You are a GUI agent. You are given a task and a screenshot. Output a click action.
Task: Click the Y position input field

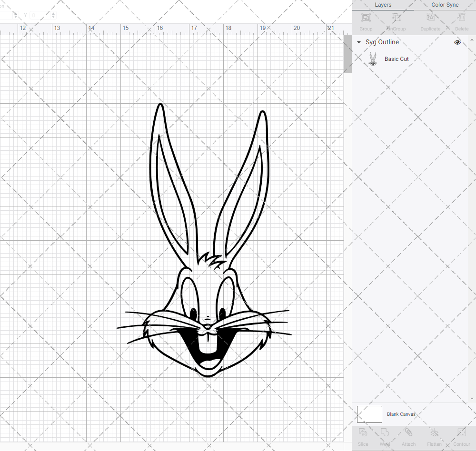point(40,15)
